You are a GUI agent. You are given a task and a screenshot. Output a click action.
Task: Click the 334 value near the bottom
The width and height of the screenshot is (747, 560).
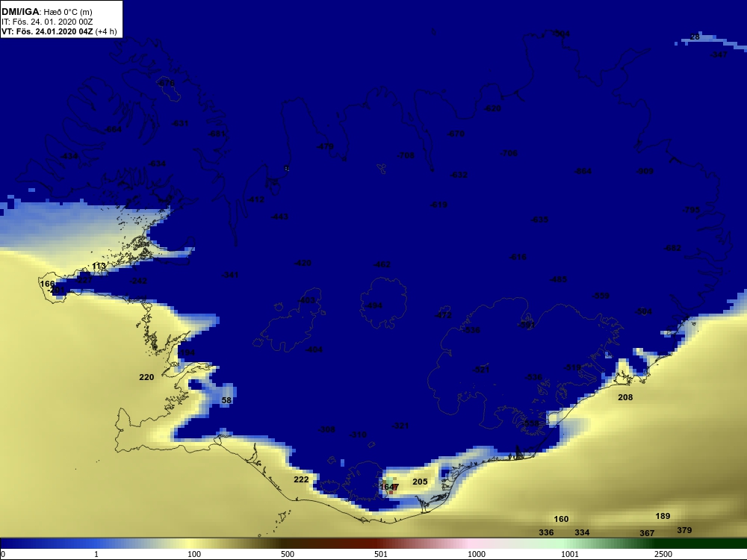pos(582,532)
